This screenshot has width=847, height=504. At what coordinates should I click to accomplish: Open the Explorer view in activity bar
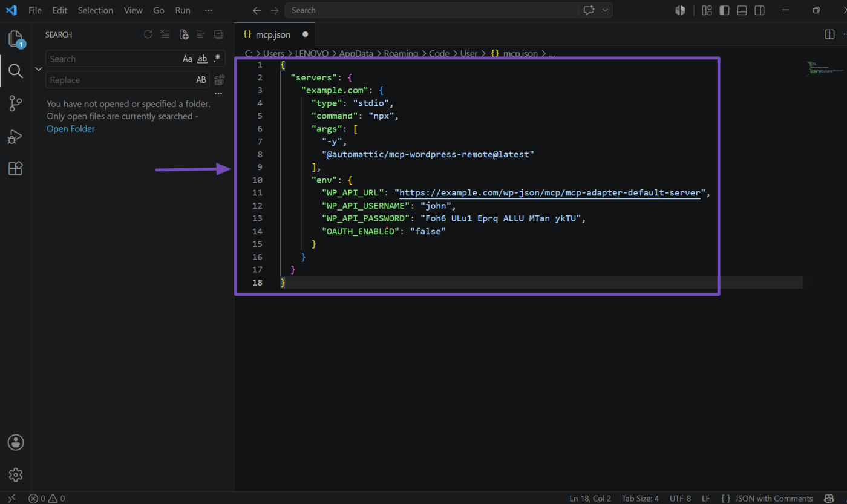16,39
